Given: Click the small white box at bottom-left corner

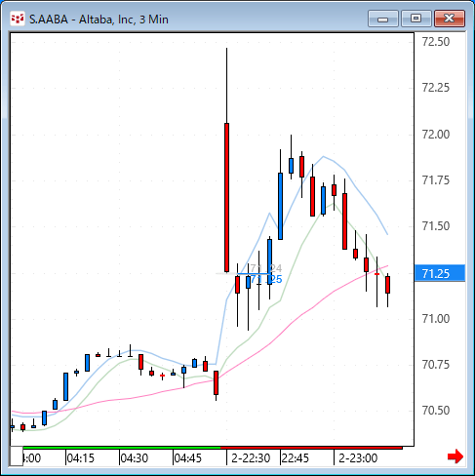Looking at the screenshot, I should (17, 456).
